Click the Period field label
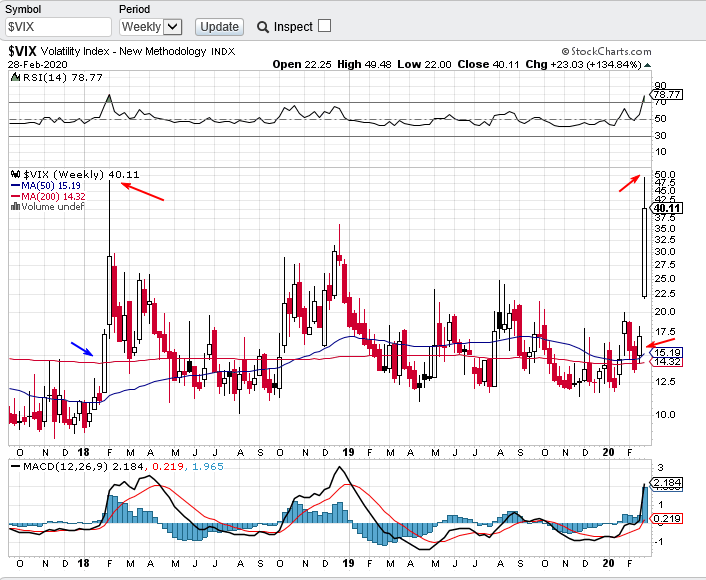706x580 pixels. (135, 9)
